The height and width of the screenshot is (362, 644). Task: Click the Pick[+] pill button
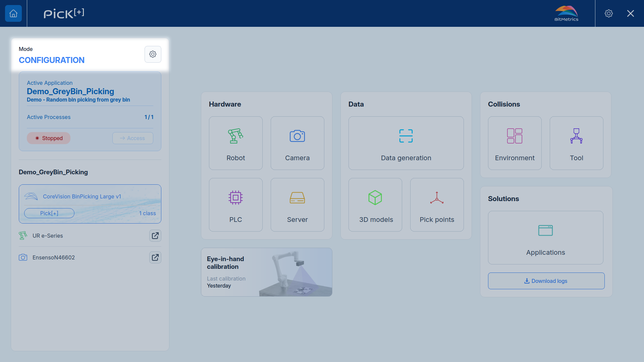point(49,213)
